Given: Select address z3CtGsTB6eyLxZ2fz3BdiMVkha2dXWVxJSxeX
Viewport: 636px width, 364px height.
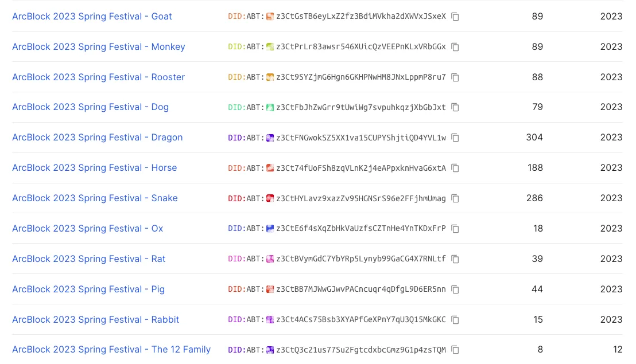Looking at the screenshot, I should [361, 17].
